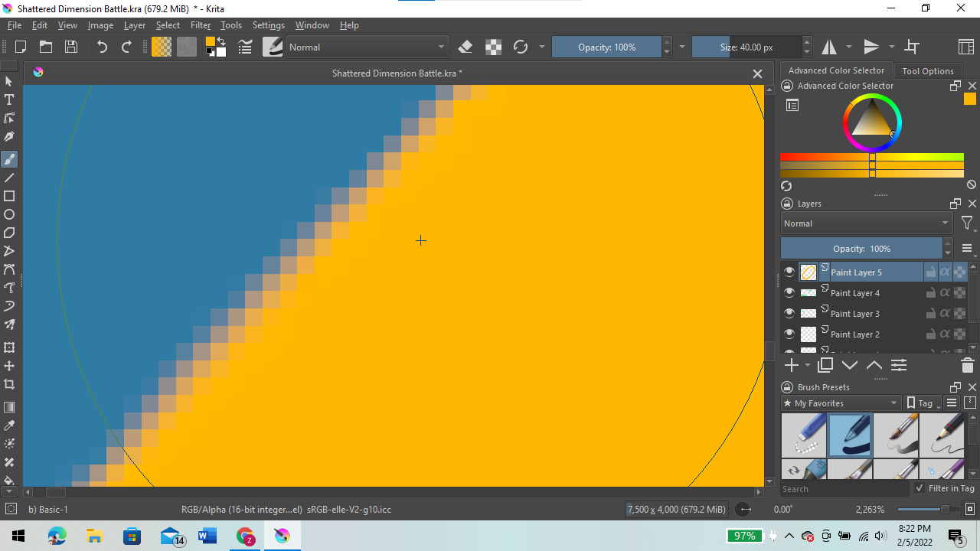This screenshot has height=551, width=980.
Task: Select the Transform tool
Action: 9,347
